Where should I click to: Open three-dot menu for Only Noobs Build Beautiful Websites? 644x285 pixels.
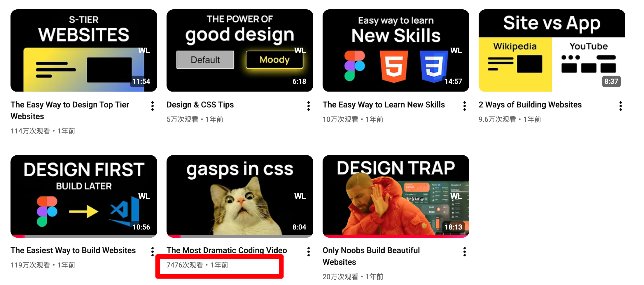click(x=465, y=252)
